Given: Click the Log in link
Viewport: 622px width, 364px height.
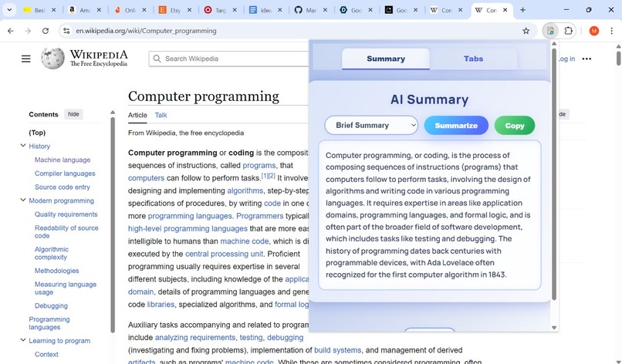Looking at the screenshot, I should point(567,59).
